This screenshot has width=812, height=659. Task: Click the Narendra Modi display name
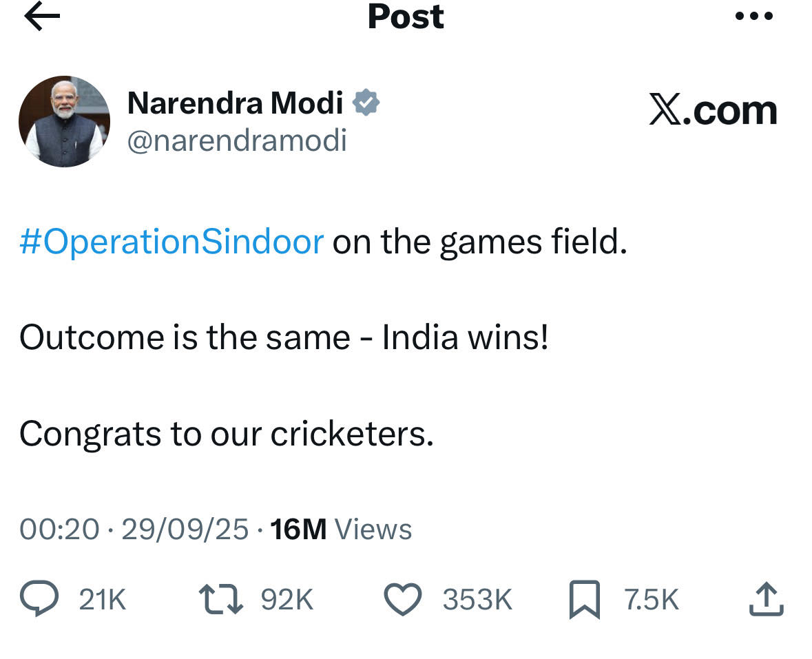coord(235,103)
